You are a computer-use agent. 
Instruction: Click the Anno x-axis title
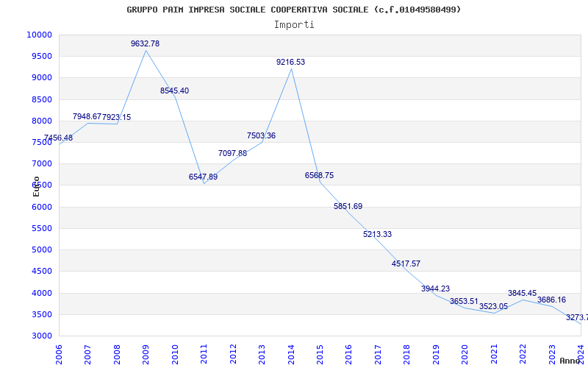click(570, 361)
